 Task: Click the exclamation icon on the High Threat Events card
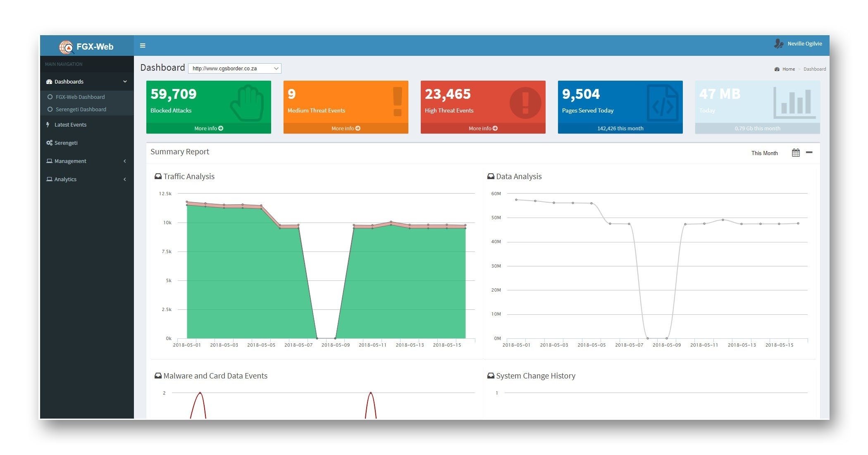coord(525,103)
